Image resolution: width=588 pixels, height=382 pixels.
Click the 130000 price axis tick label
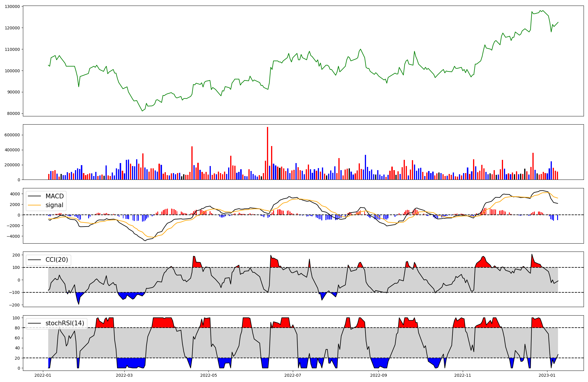(12, 6)
